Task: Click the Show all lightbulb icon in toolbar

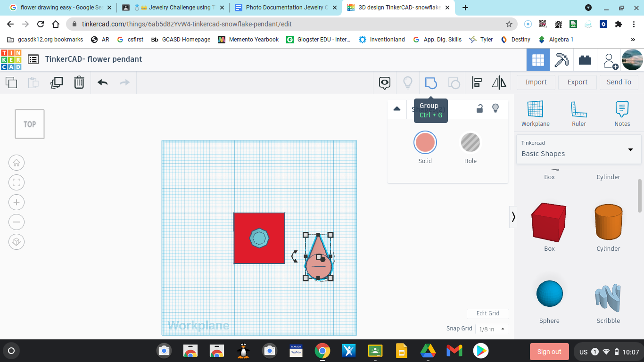Action: pos(408,83)
